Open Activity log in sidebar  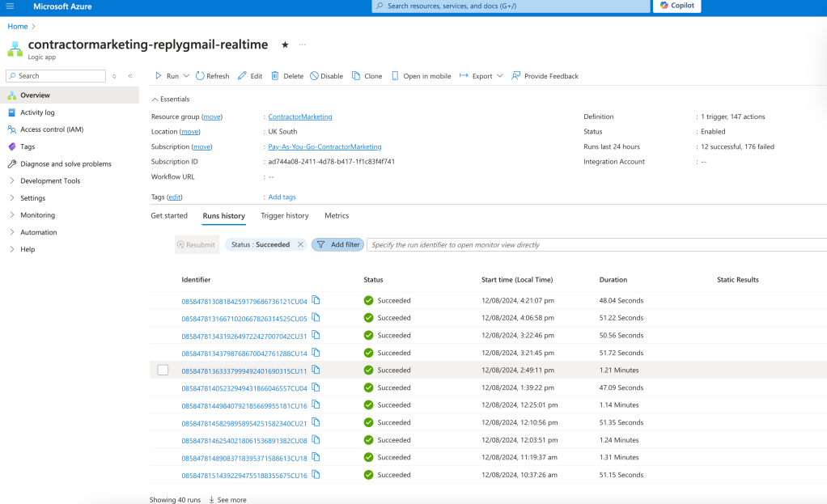(x=37, y=112)
